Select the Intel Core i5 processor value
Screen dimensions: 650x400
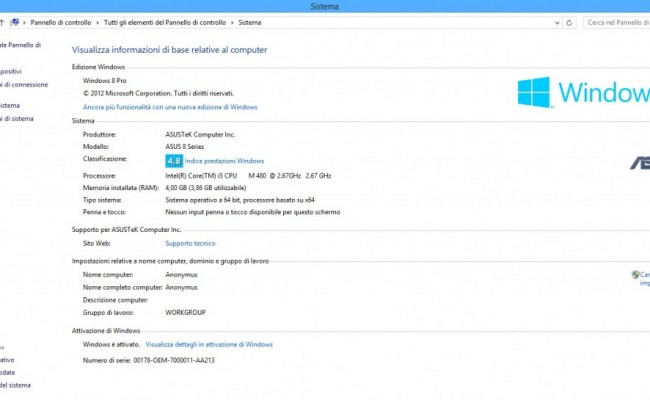(x=248, y=176)
